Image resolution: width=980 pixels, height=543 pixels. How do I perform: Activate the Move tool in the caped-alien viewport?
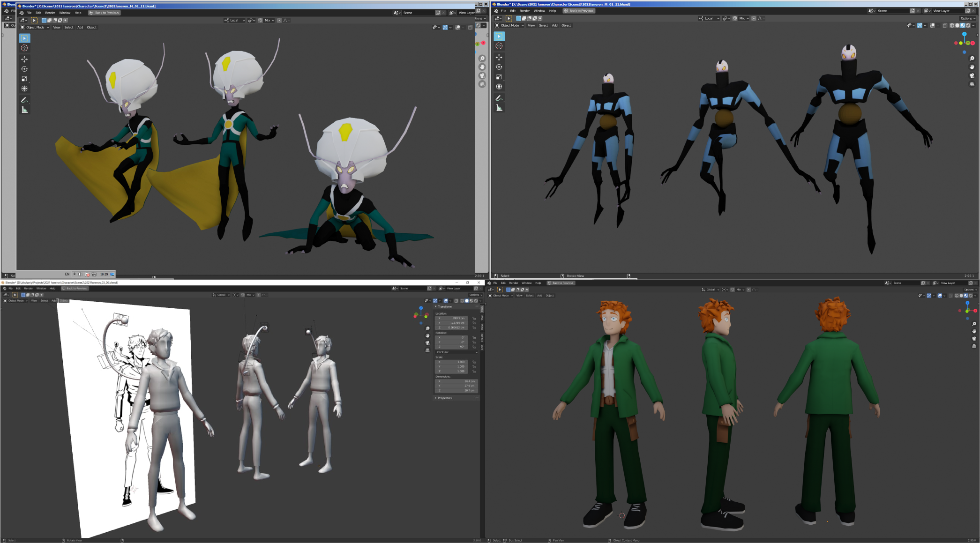pyautogui.click(x=24, y=59)
